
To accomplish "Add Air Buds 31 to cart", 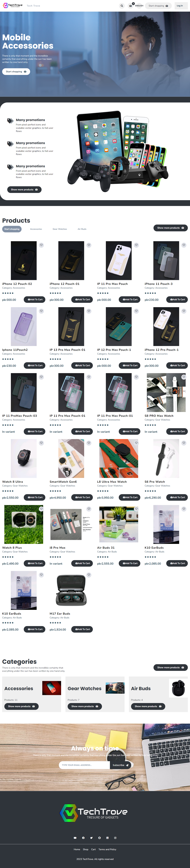I will click(130, 563).
